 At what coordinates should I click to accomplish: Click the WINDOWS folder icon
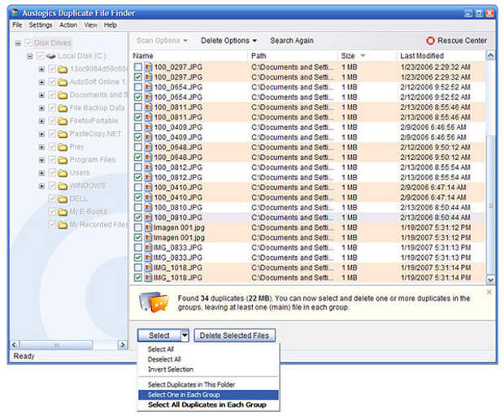click(63, 186)
